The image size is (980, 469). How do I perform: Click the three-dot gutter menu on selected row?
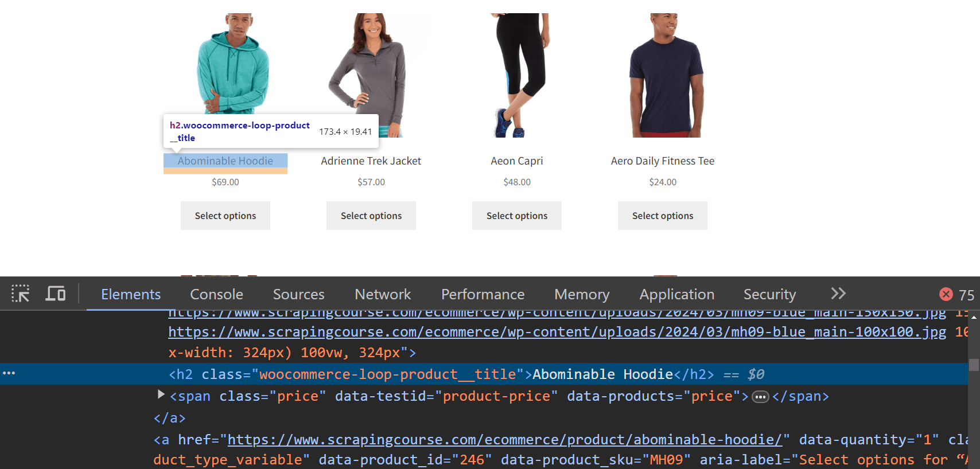pos(9,373)
